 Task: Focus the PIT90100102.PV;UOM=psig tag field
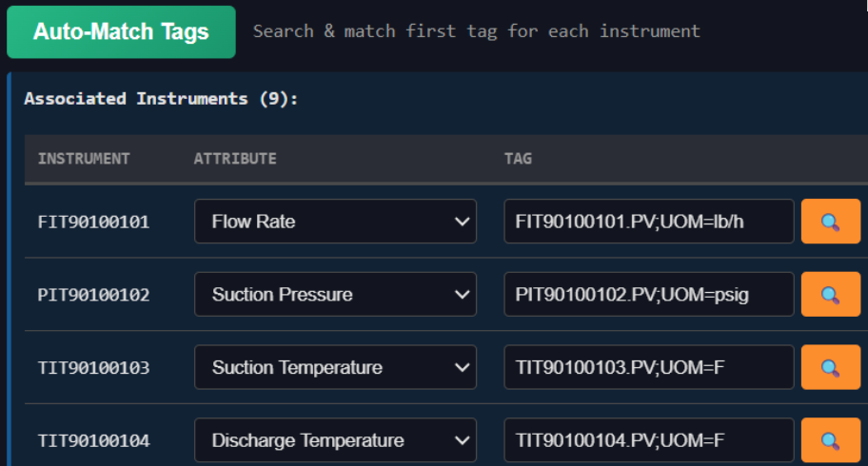click(x=648, y=295)
